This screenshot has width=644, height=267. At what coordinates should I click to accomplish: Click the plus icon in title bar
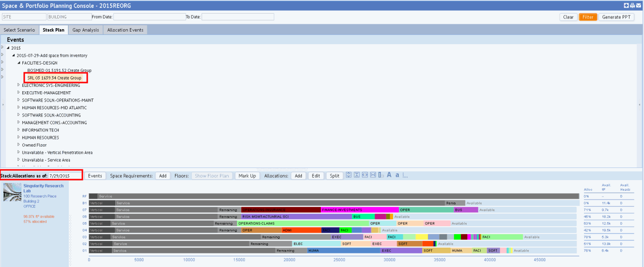coord(627,5)
